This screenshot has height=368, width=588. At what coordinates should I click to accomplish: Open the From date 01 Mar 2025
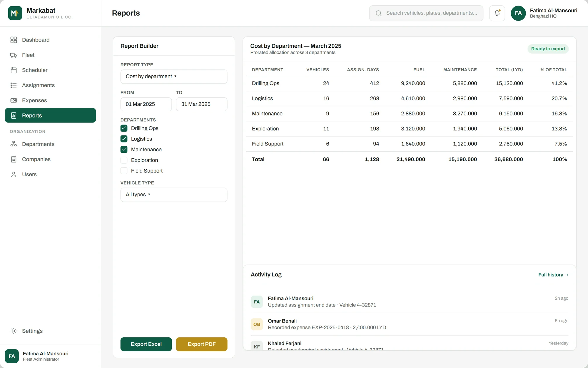pos(146,104)
